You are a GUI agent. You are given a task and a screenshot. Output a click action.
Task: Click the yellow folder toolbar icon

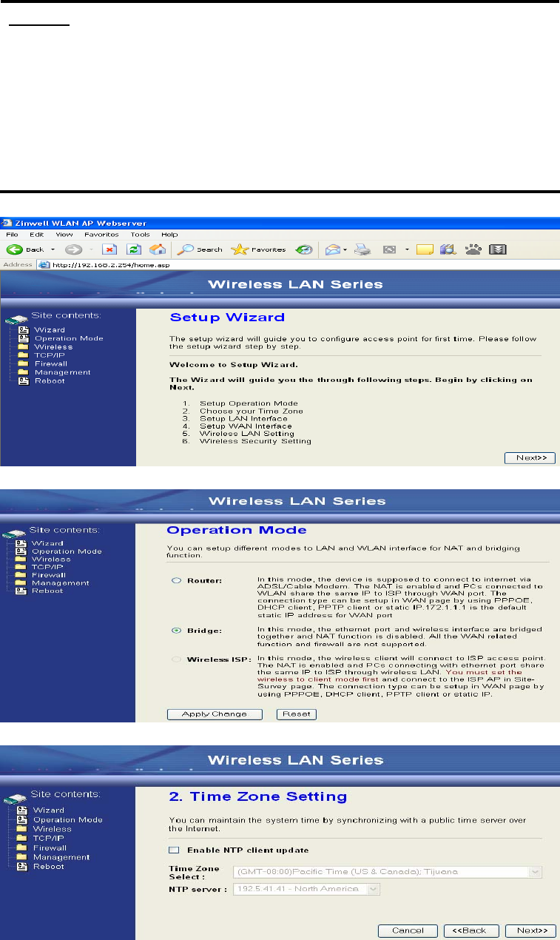tap(425, 249)
